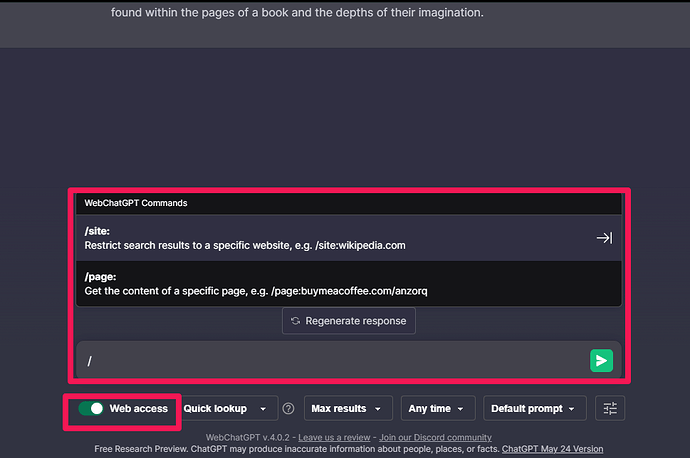Expand the Default prompt dropdown
Screen dimensions: 690x458
tap(535, 408)
